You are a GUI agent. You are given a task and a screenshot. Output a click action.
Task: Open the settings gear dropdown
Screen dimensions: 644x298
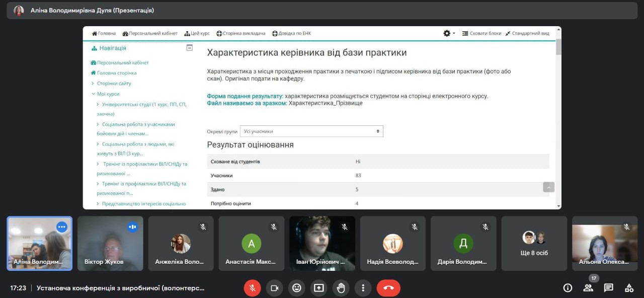[449, 33]
